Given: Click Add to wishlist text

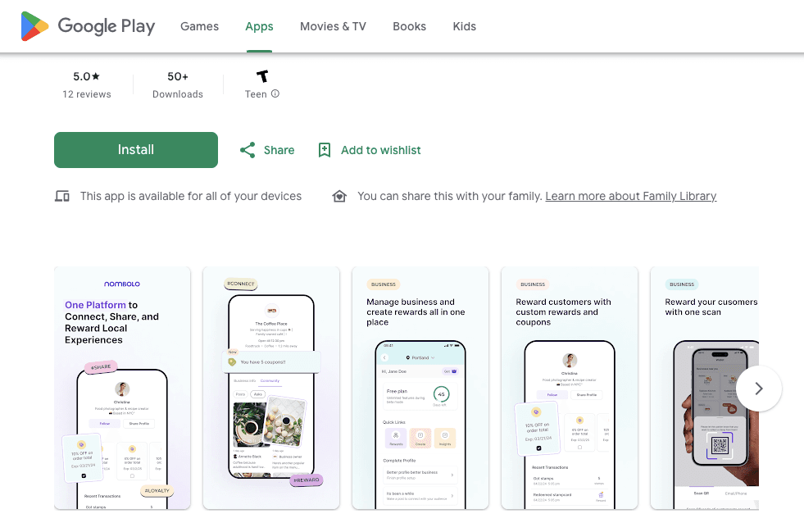Looking at the screenshot, I should coord(380,150).
